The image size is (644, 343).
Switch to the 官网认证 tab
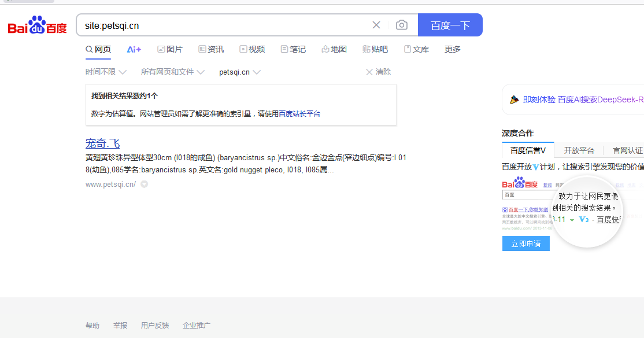click(x=628, y=150)
